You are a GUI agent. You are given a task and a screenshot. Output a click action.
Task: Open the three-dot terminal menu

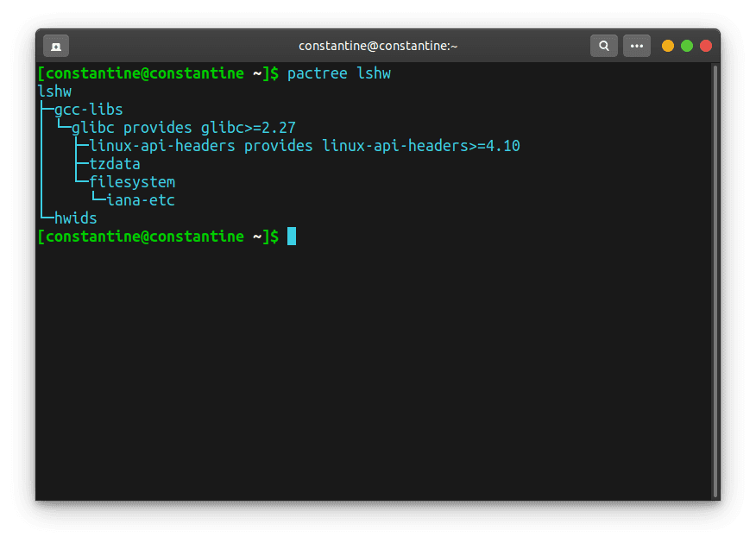click(x=637, y=46)
